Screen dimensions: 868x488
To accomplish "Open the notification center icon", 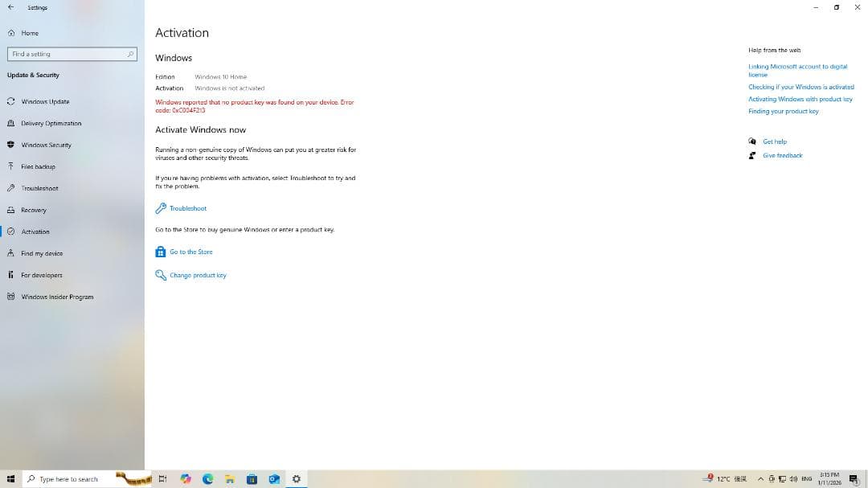I will pyautogui.click(x=854, y=479).
